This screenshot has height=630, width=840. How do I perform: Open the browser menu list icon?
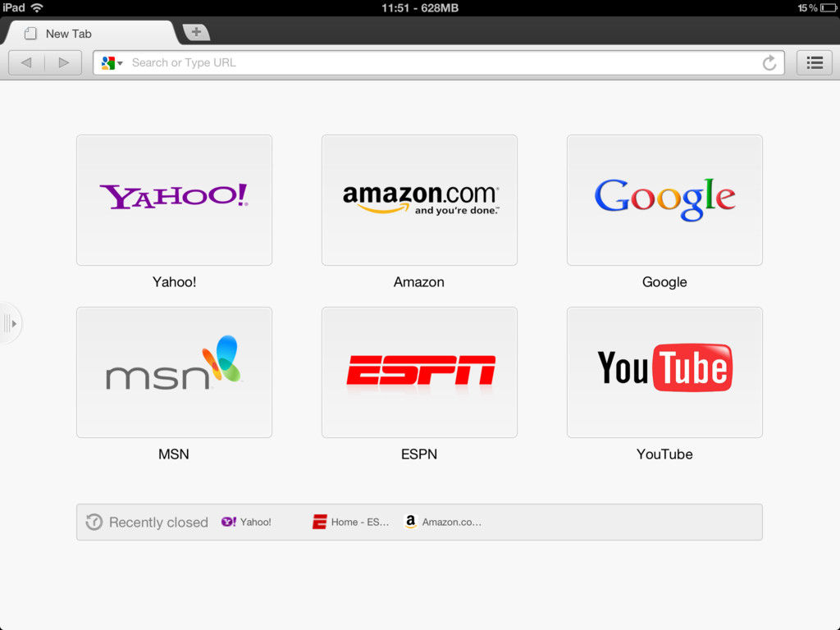pos(815,62)
